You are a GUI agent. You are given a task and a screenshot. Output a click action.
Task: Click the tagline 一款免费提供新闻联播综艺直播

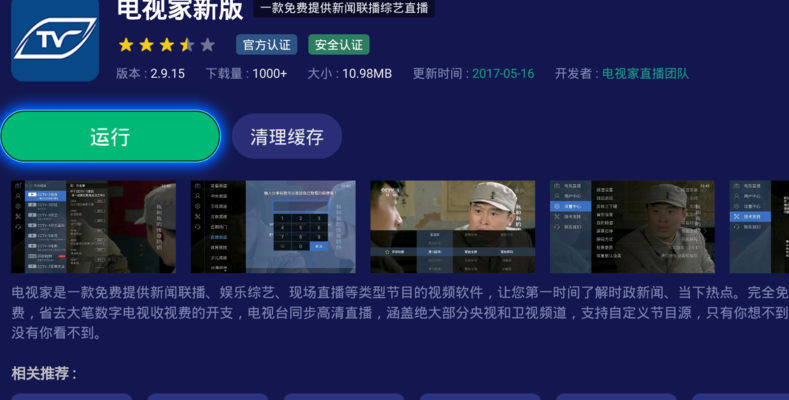(x=344, y=8)
